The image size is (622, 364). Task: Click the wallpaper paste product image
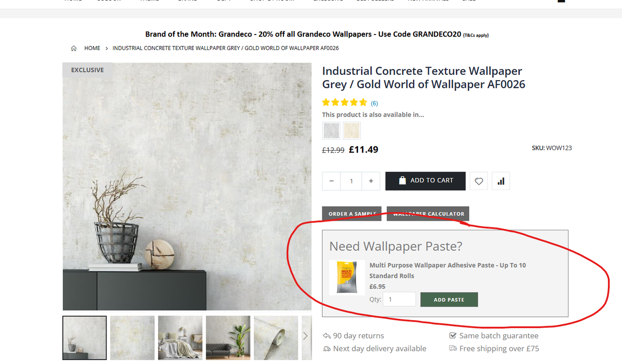click(x=347, y=277)
